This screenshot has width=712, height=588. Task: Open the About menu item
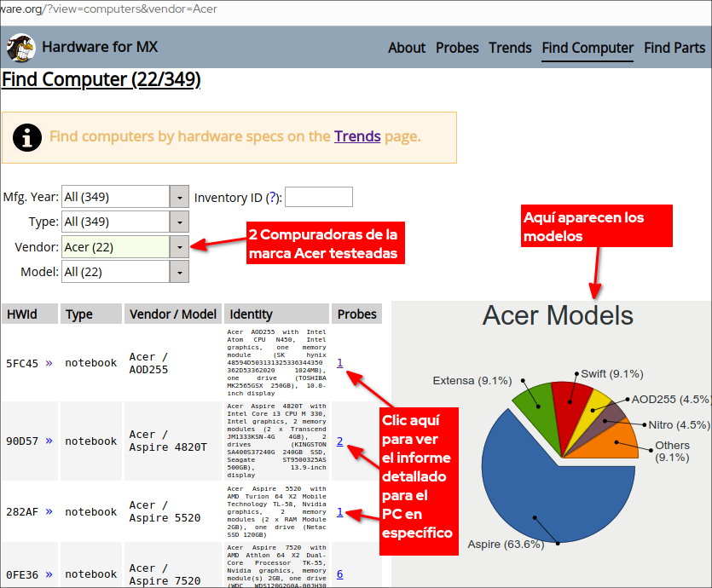(407, 48)
